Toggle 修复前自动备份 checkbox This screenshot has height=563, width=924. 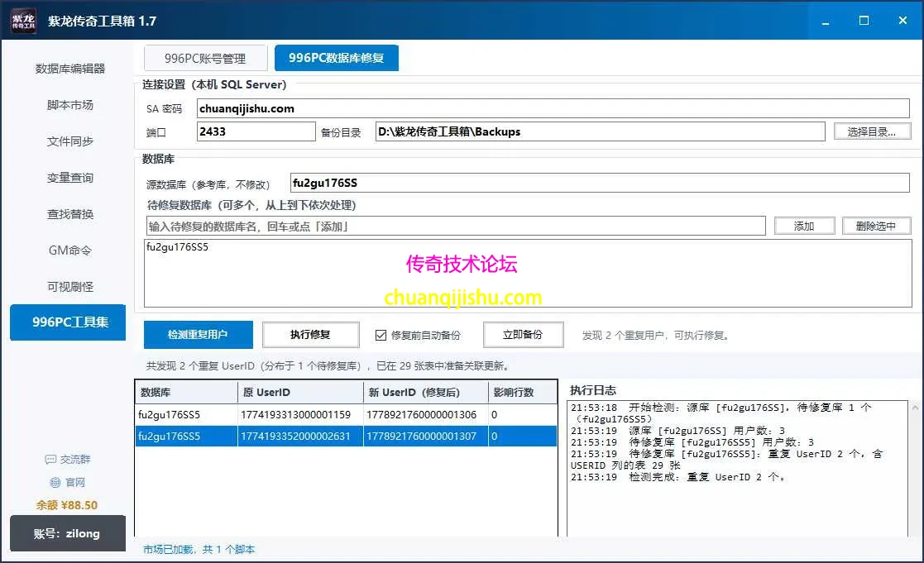tap(381, 335)
